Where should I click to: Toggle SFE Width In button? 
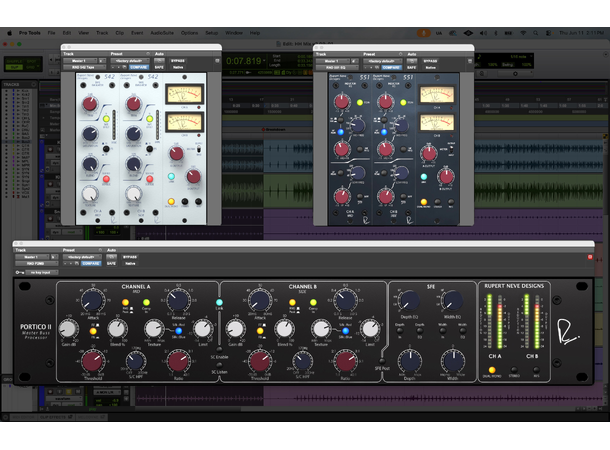443,331
